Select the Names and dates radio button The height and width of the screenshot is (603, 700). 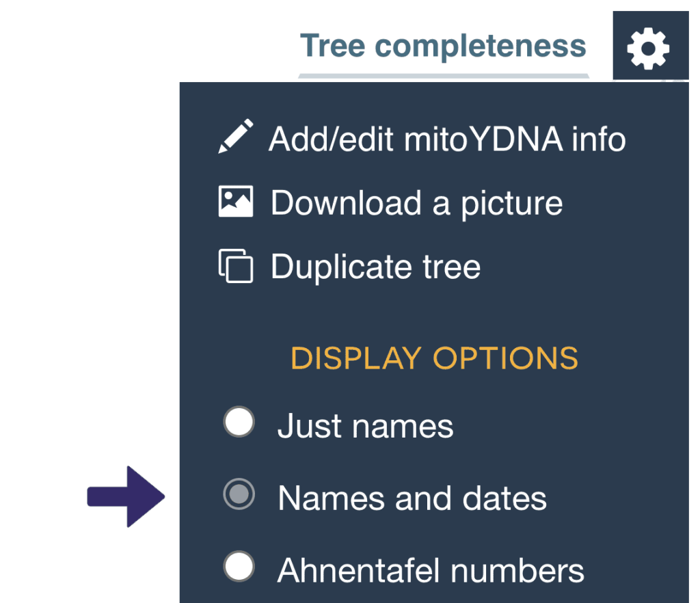click(x=239, y=496)
